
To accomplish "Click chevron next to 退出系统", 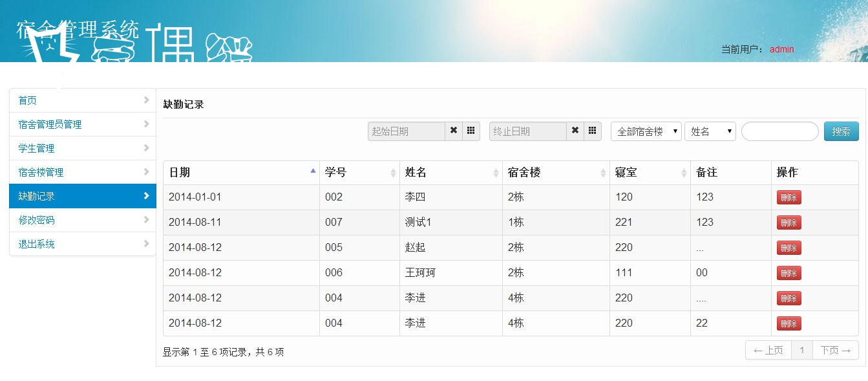I will pos(146,244).
